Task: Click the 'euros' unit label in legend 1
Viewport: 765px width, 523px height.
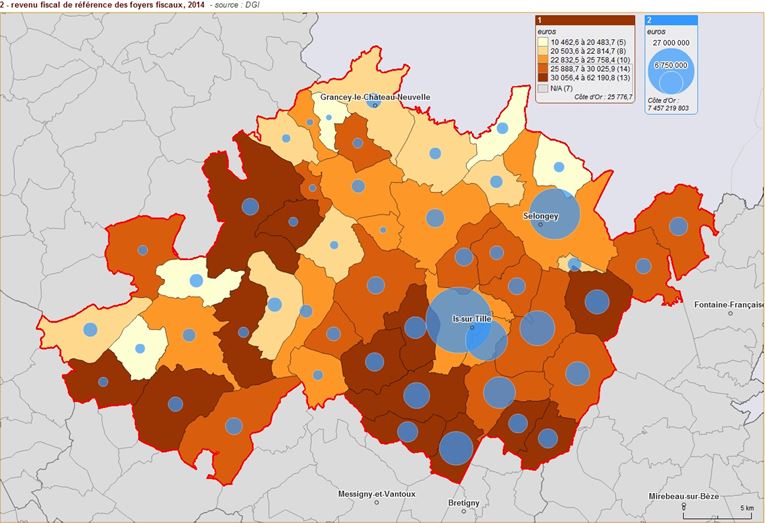Action: point(546,31)
